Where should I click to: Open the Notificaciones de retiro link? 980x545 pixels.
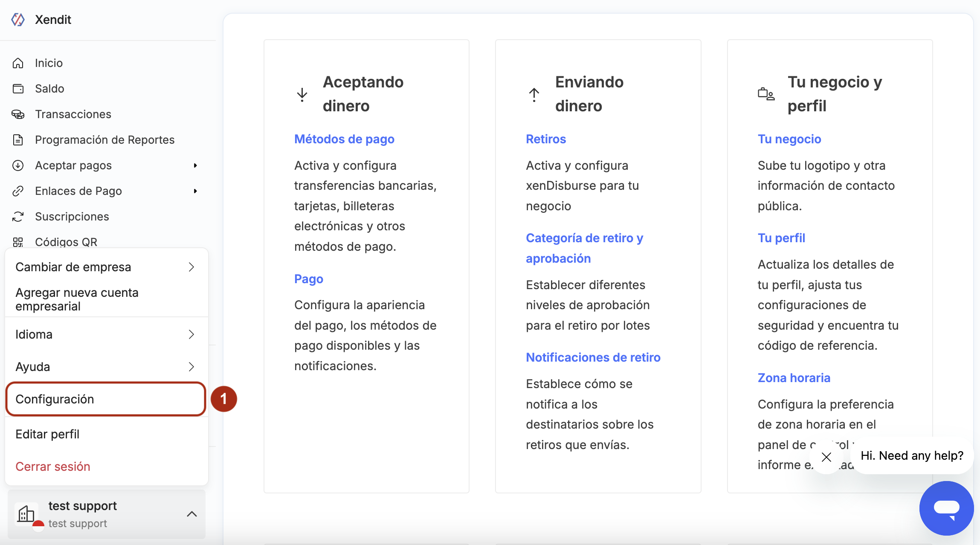(593, 357)
